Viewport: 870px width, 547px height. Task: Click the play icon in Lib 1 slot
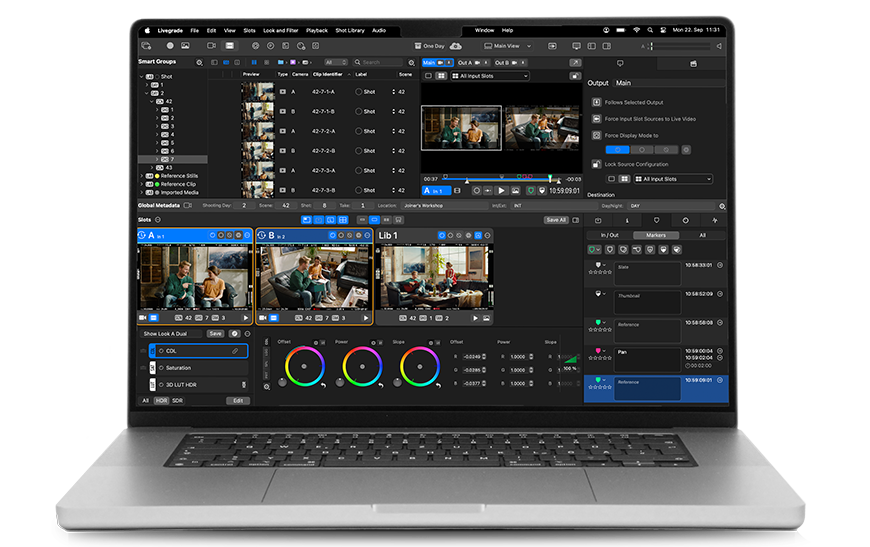click(476, 318)
